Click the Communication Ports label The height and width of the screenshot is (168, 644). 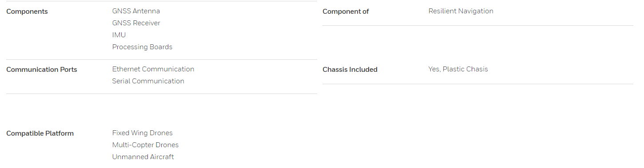coord(42,70)
